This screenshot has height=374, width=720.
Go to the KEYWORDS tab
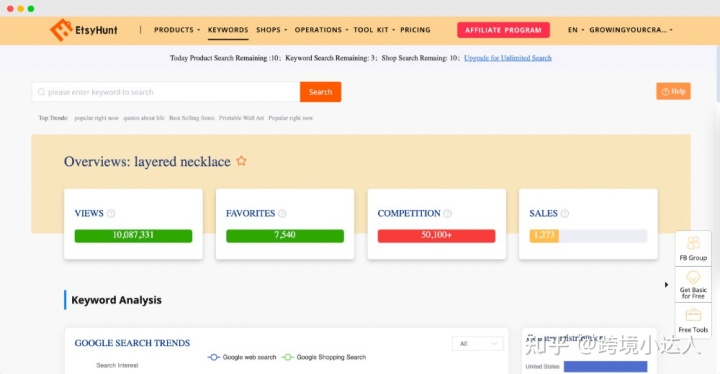pos(228,30)
